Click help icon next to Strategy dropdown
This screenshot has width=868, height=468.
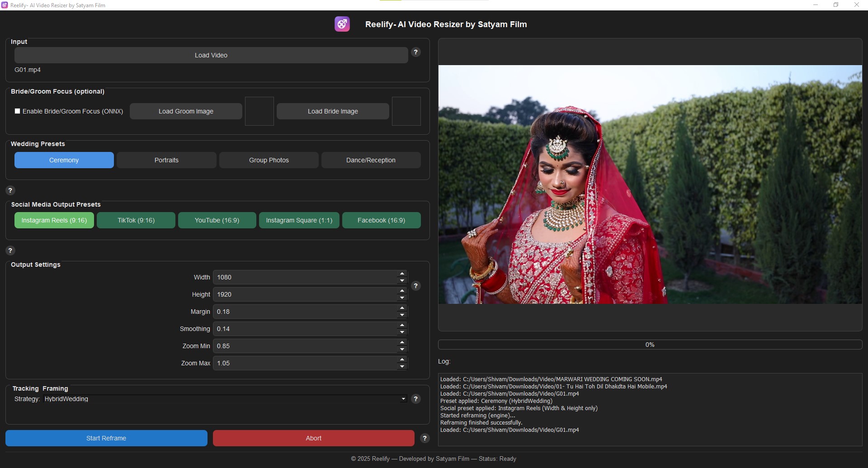pyautogui.click(x=415, y=399)
